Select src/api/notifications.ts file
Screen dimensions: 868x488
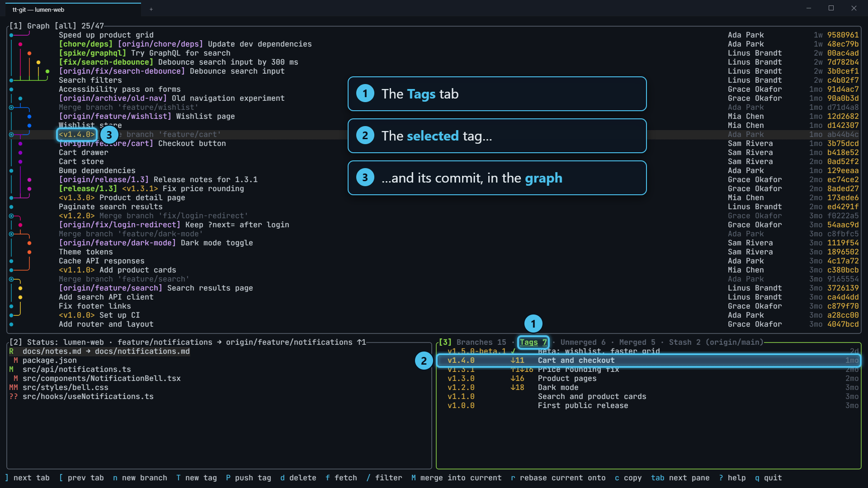point(219,370)
